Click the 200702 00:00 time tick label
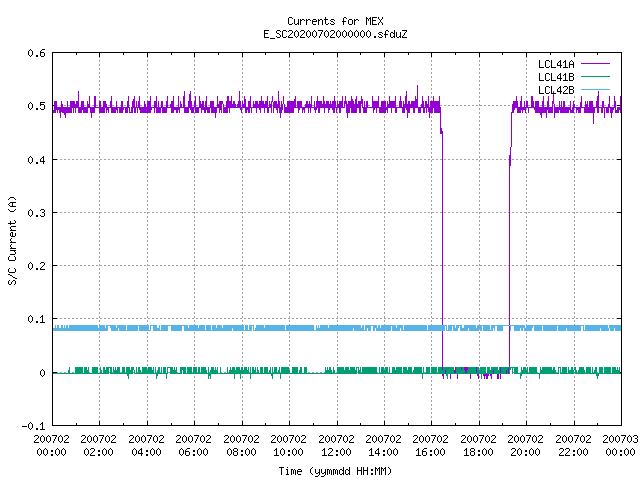640x480 pixels. pyautogui.click(x=51, y=445)
